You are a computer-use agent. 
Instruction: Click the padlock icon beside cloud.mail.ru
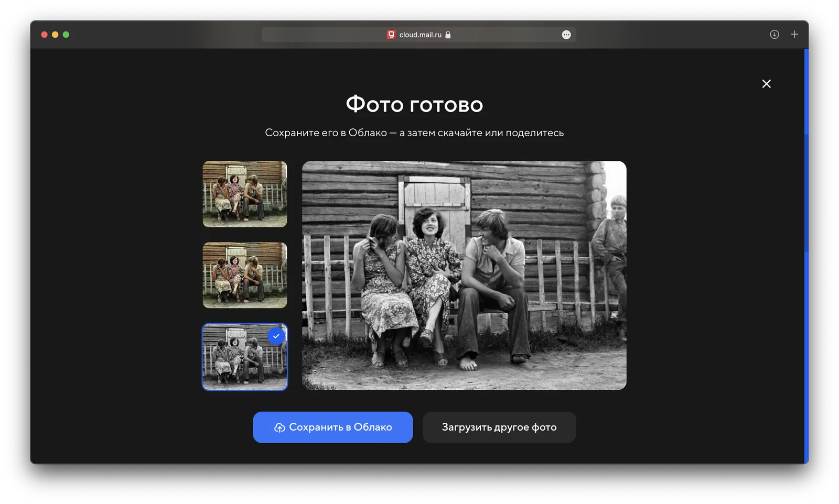448,35
